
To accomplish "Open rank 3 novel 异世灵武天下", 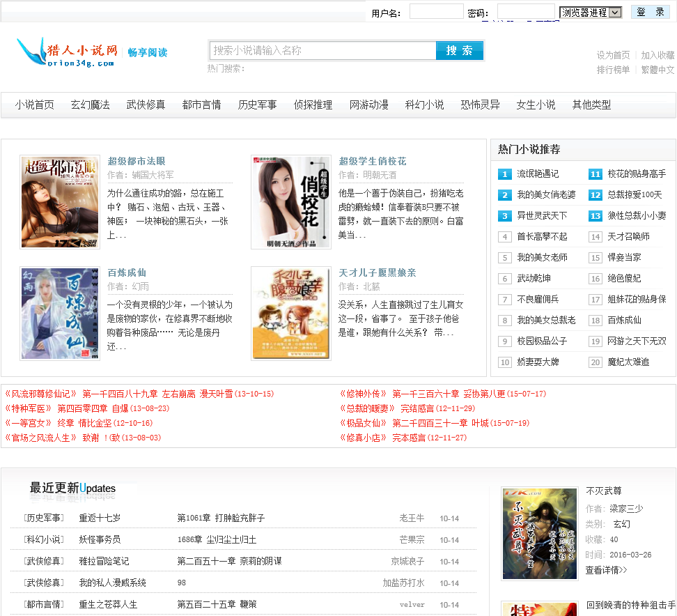I will [543, 215].
